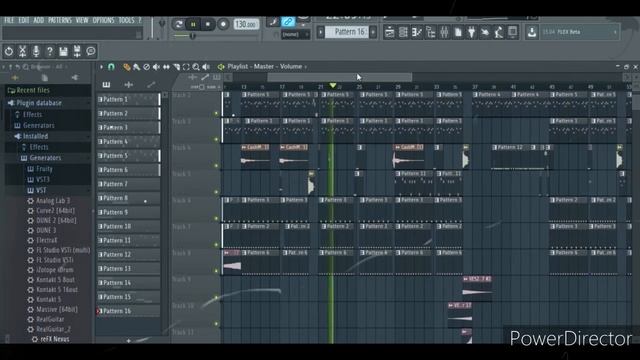Open the question mark help icon
Viewport: 640px width, 360px height.
point(49,51)
